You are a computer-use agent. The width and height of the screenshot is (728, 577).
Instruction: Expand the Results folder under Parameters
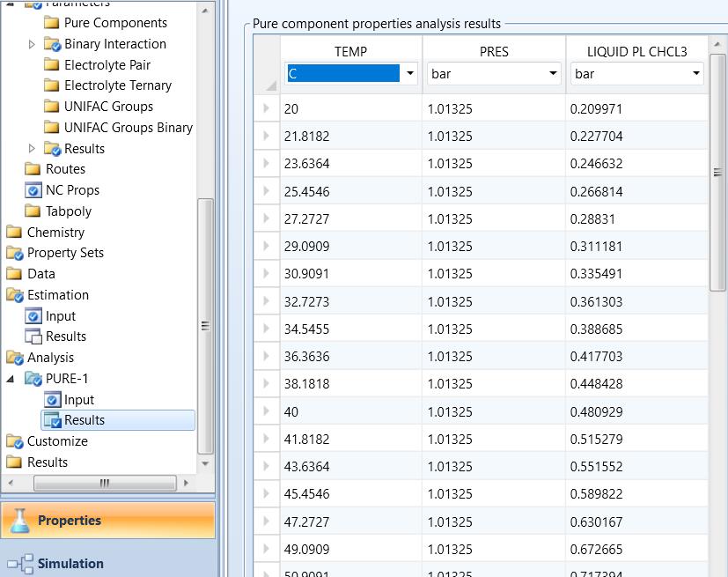[33, 149]
